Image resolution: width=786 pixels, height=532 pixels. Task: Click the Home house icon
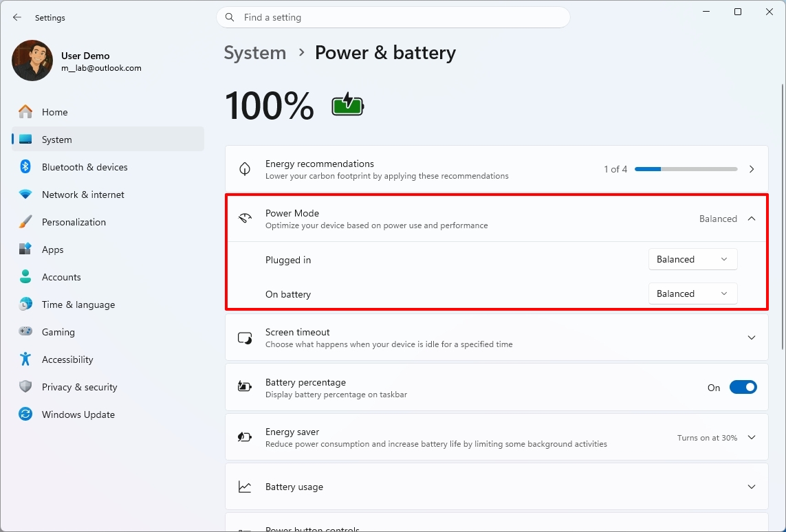click(x=25, y=112)
